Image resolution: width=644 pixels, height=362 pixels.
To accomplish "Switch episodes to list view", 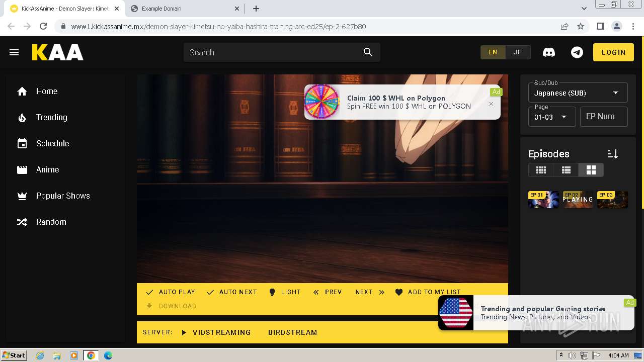I will point(566,170).
